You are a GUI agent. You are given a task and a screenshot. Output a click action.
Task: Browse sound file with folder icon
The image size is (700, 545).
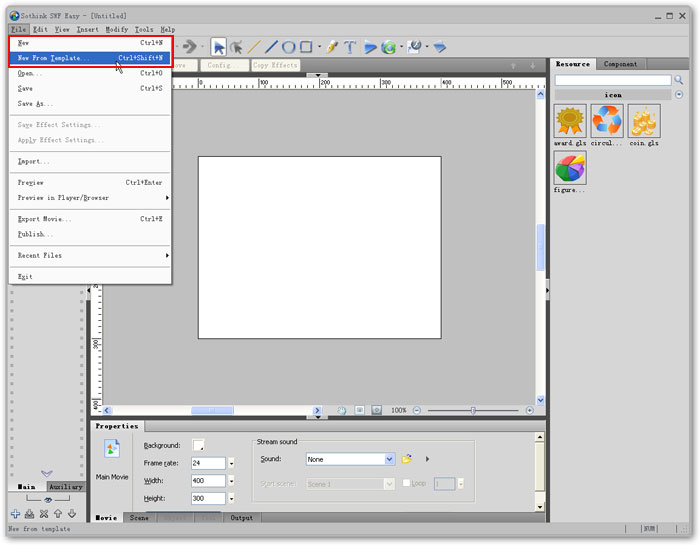407,459
